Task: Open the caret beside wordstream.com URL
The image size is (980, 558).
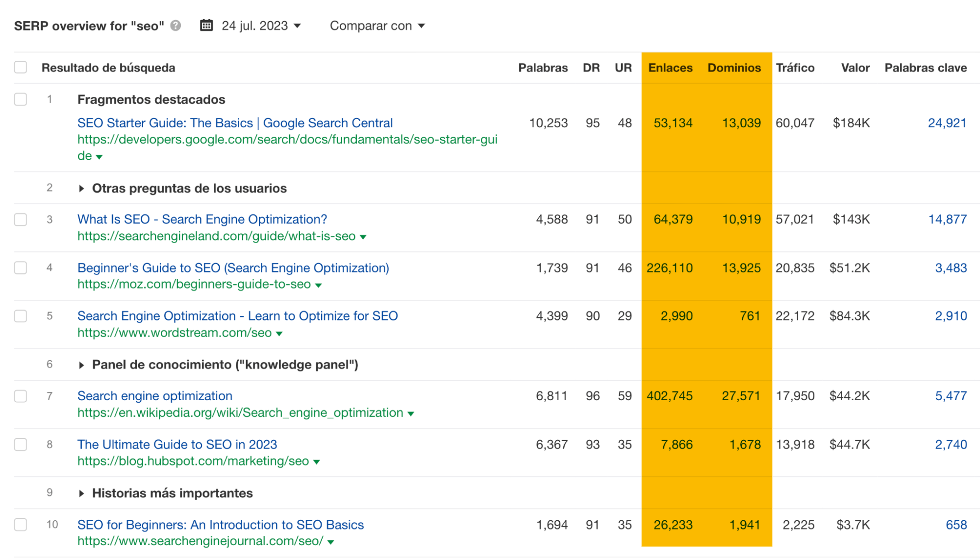Action: (279, 333)
